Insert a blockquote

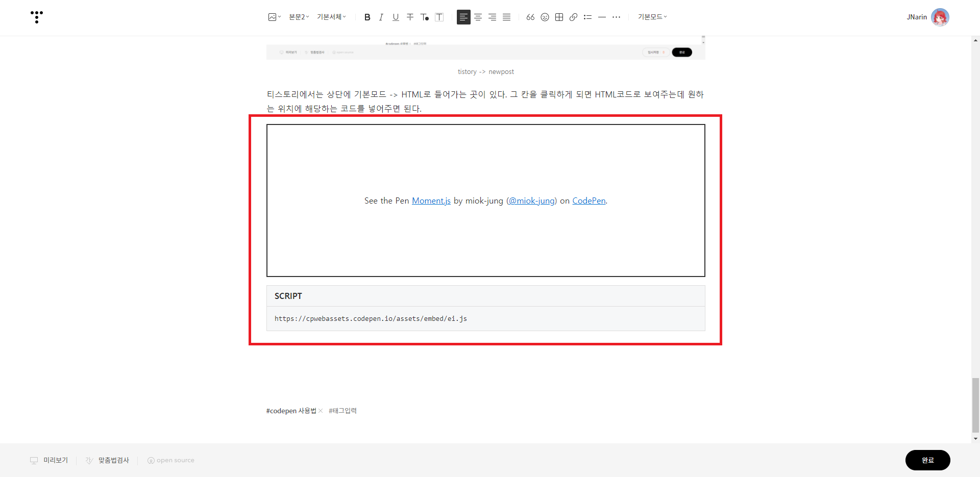coord(530,17)
